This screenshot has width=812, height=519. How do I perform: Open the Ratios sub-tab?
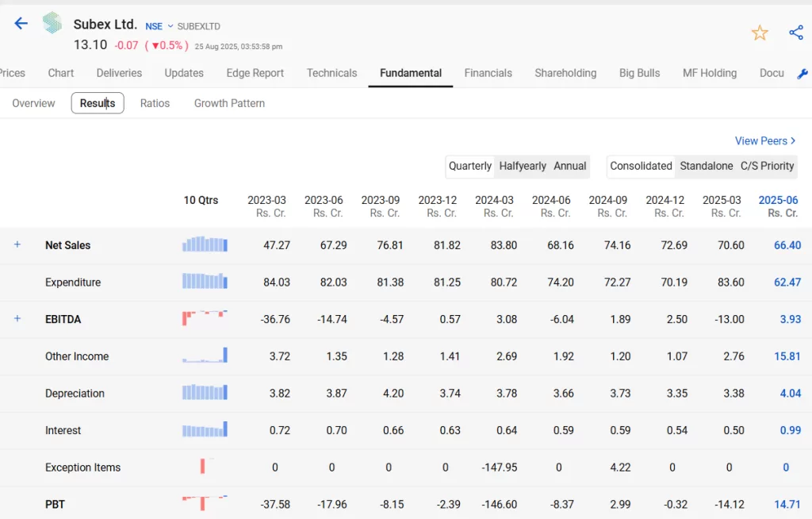tap(155, 103)
